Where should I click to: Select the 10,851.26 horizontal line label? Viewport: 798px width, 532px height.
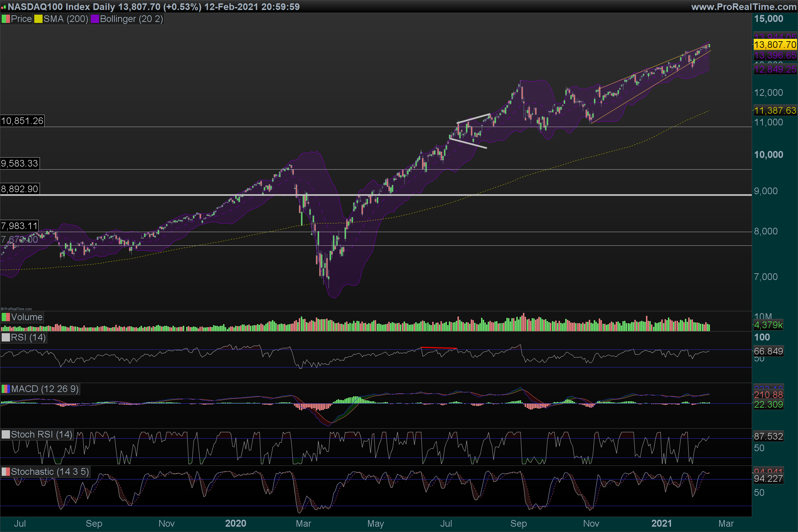[x=22, y=121]
